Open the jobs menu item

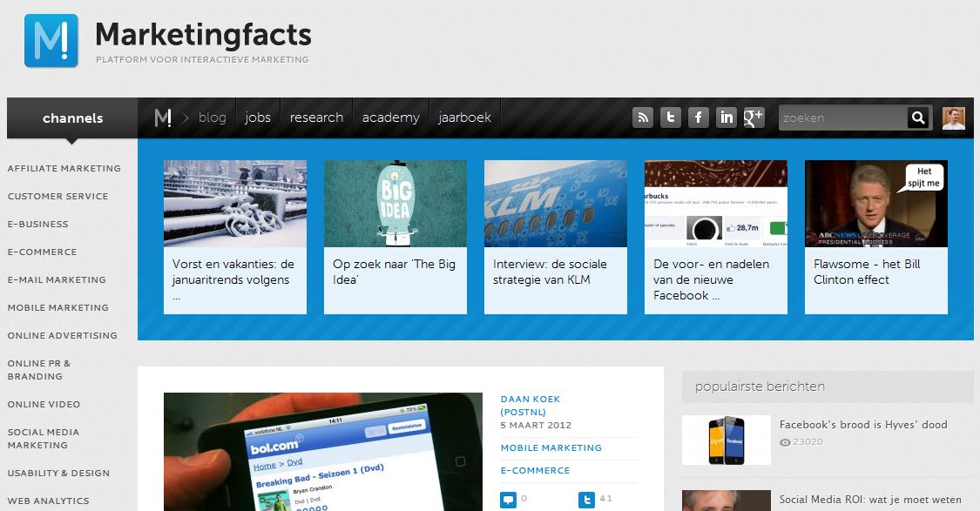tap(258, 118)
